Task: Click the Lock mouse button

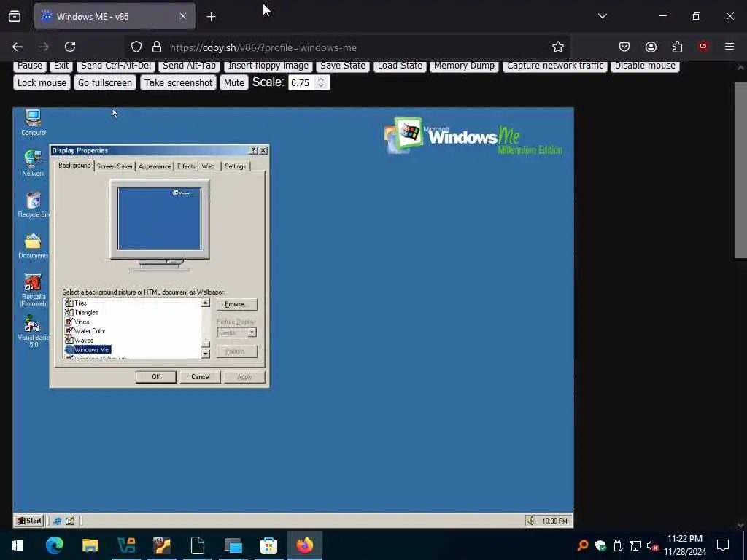Action: [42, 83]
